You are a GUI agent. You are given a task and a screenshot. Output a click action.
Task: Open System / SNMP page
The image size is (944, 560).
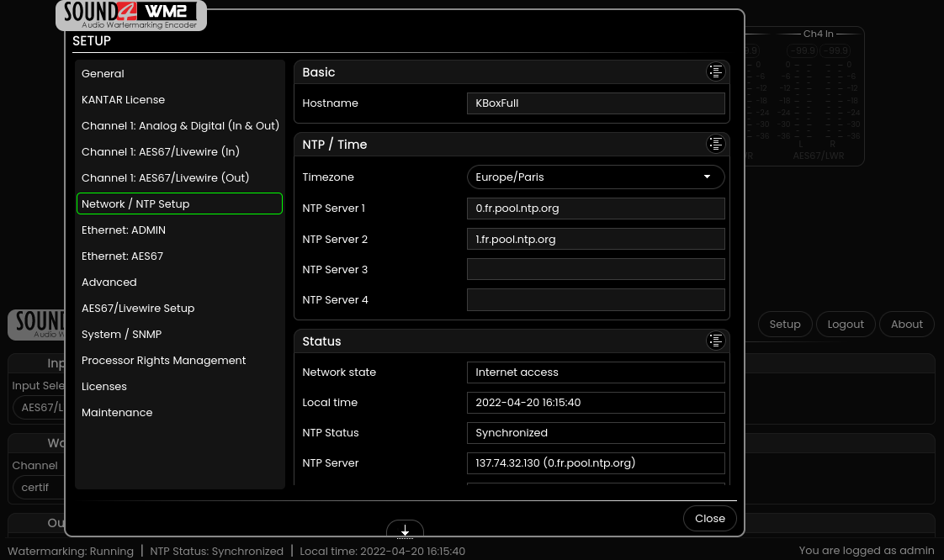click(x=179, y=335)
